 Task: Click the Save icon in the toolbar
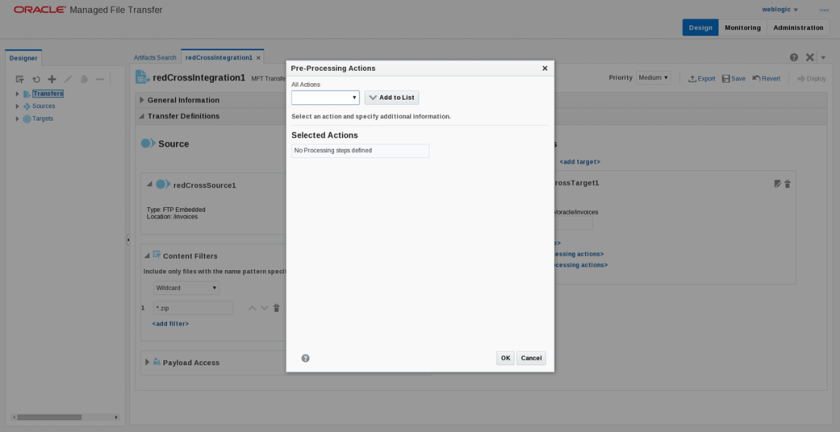(734, 78)
